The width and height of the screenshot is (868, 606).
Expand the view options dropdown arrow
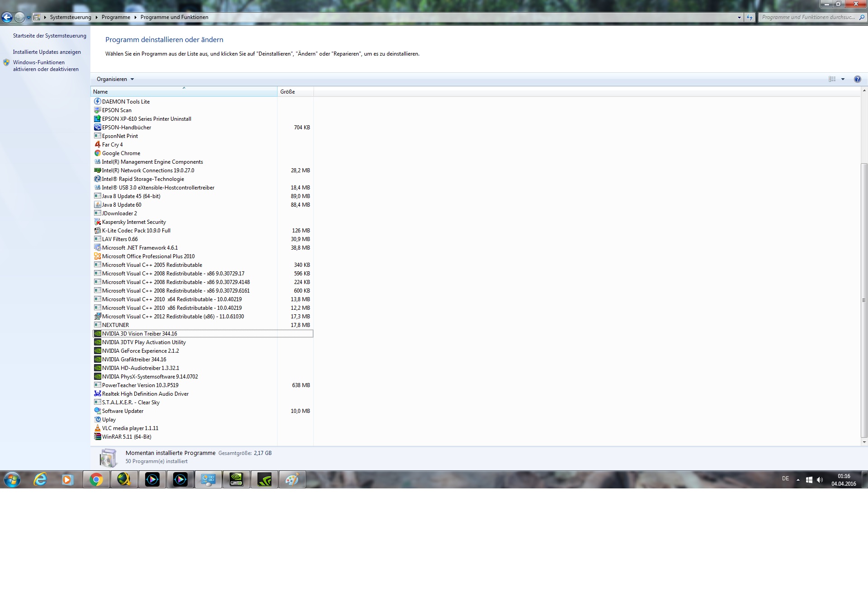click(843, 79)
